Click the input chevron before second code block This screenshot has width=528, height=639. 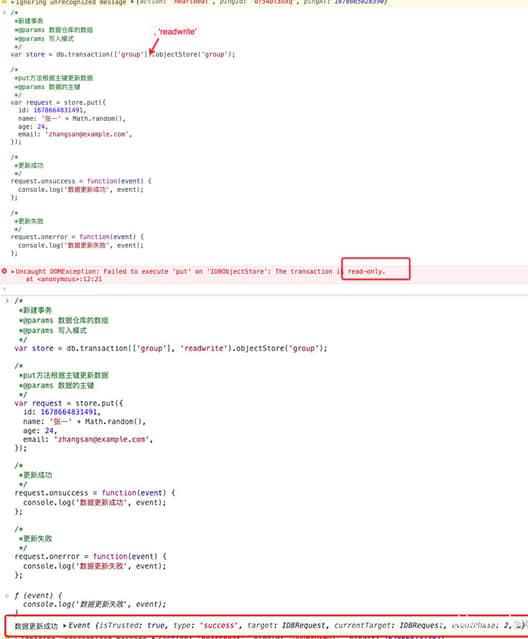pyautogui.click(x=7, y=301)
